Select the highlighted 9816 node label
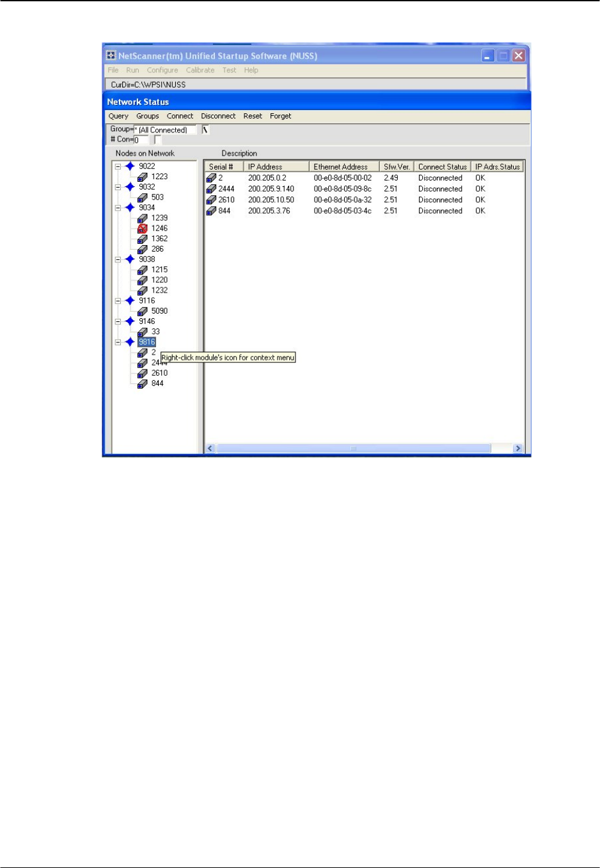Image resolution: width=600 pixels, height=868 pixels. click(147, 342)
